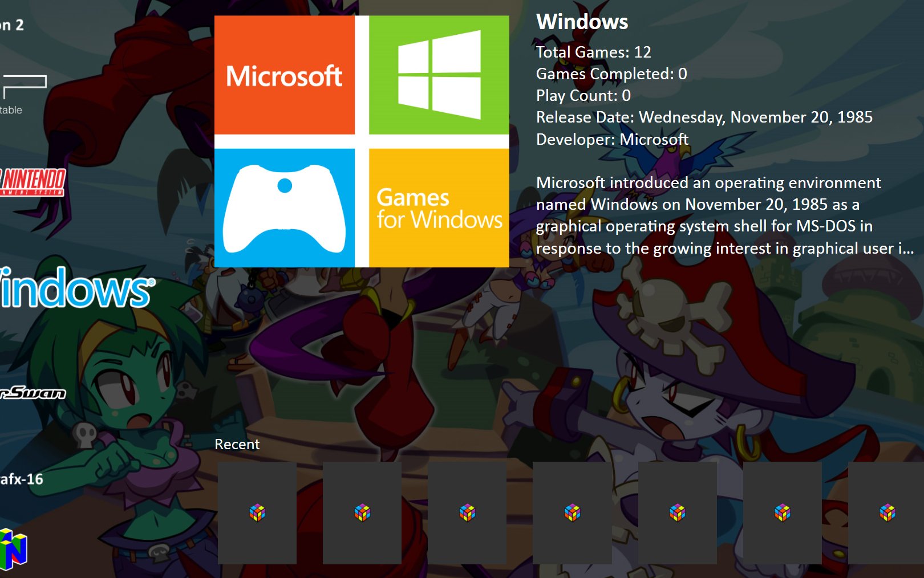
Task: Open the fifth Recent game thumbnail
Action: pyautogui.click(x=677, y=512)
